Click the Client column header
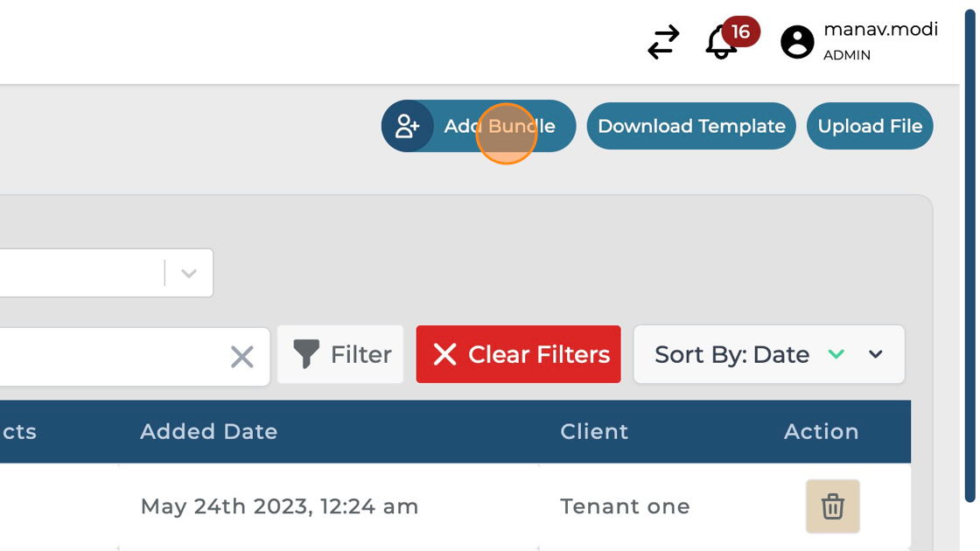 click(594, 431)
